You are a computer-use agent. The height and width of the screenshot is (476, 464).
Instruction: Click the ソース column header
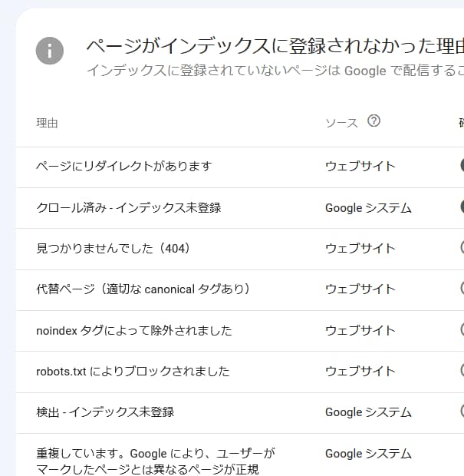pyautogui.click(x=341, y=124)
